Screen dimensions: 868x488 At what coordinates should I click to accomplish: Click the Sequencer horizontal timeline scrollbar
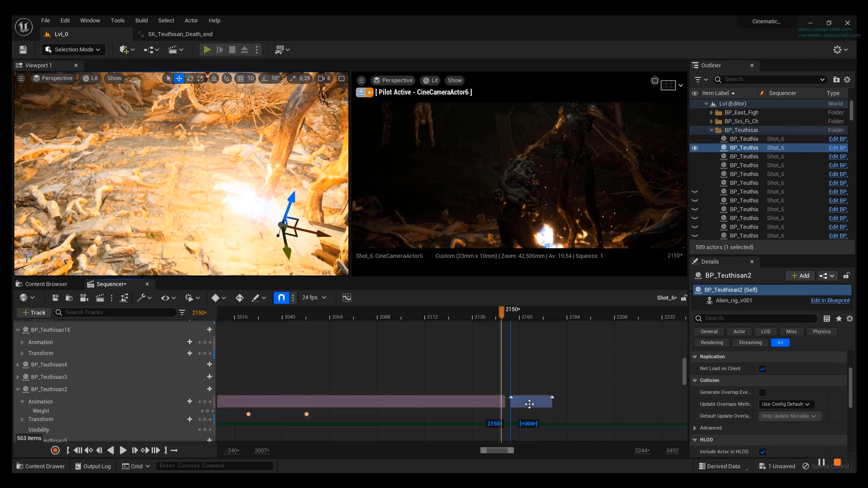[x=497, y=450]
